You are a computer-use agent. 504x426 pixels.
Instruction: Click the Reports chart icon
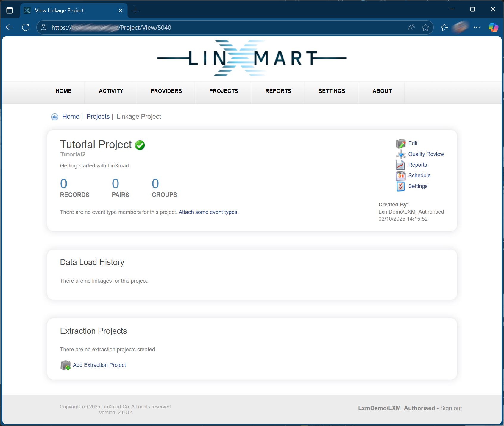click(400, 165)
